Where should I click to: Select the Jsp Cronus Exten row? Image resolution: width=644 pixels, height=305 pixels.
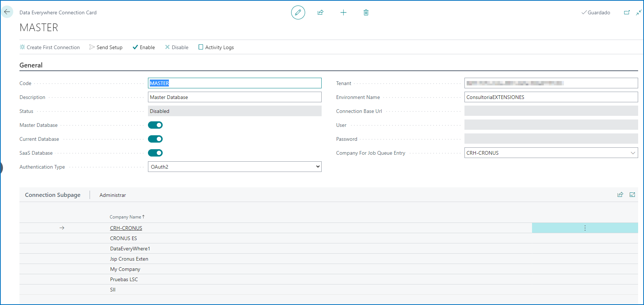click(x=329, y=259)
